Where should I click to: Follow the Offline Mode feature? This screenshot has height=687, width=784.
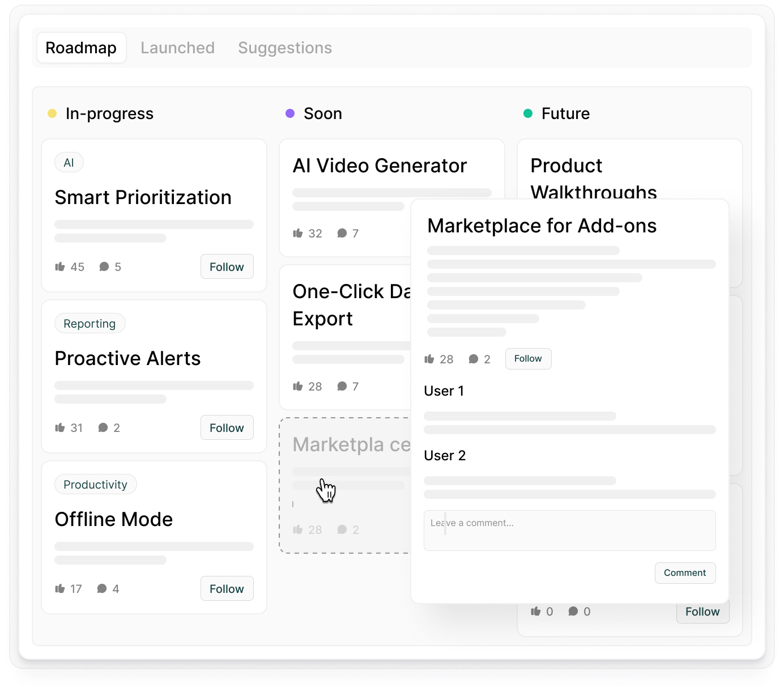tap(227, 588)
